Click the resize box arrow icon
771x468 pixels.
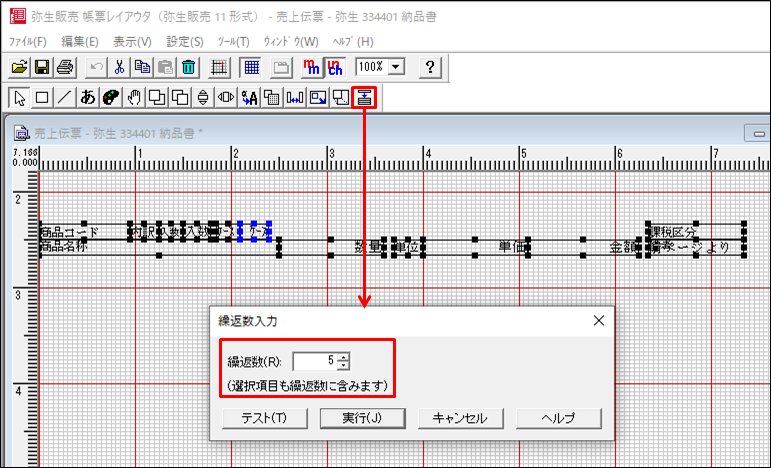click(318, 98)
